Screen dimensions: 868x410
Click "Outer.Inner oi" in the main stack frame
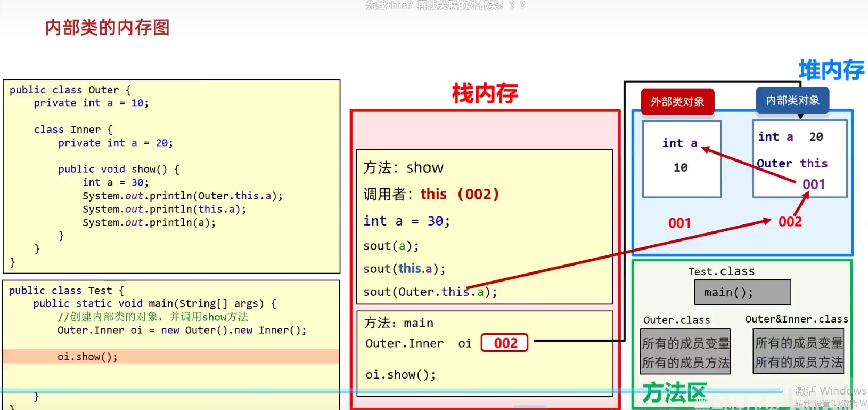[419, 343]
